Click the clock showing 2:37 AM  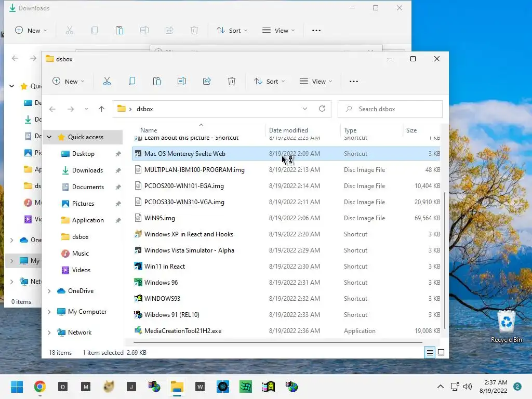496,382
